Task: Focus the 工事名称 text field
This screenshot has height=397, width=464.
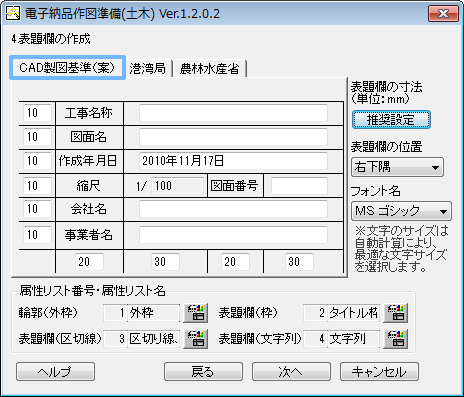Action: 233,113
